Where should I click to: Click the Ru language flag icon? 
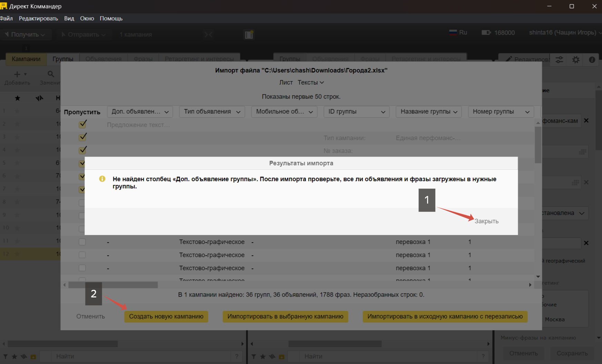point(453,32)
